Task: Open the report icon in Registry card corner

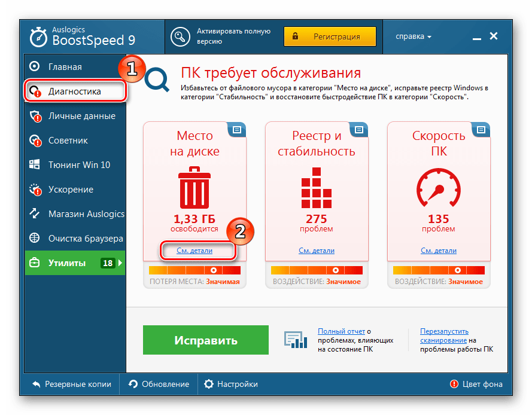Action: 359,130
